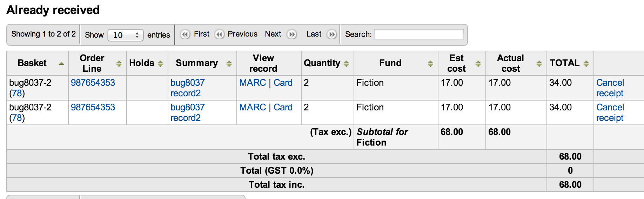The height and width of the screenshot is (199, 644).
Task: Click into the Search input field
Action: (419, 34)
